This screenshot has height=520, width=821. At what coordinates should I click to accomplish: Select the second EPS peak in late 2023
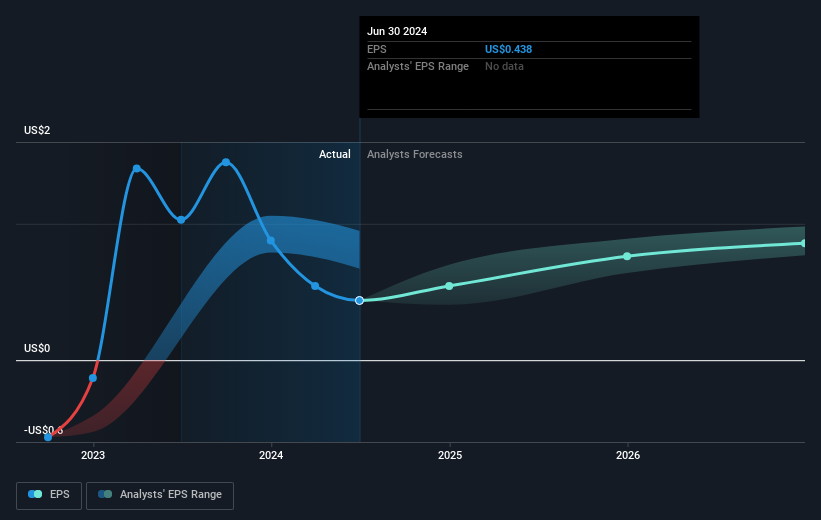pos(226,162)
